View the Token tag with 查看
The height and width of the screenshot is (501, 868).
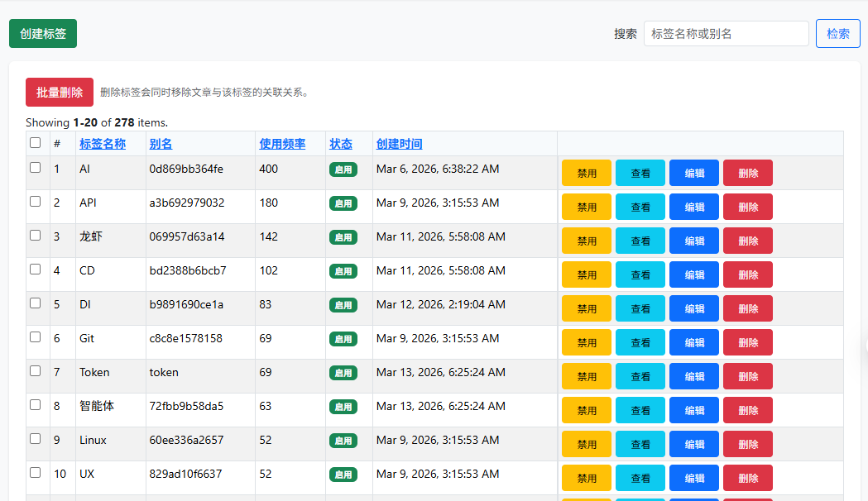pos(640,377)
